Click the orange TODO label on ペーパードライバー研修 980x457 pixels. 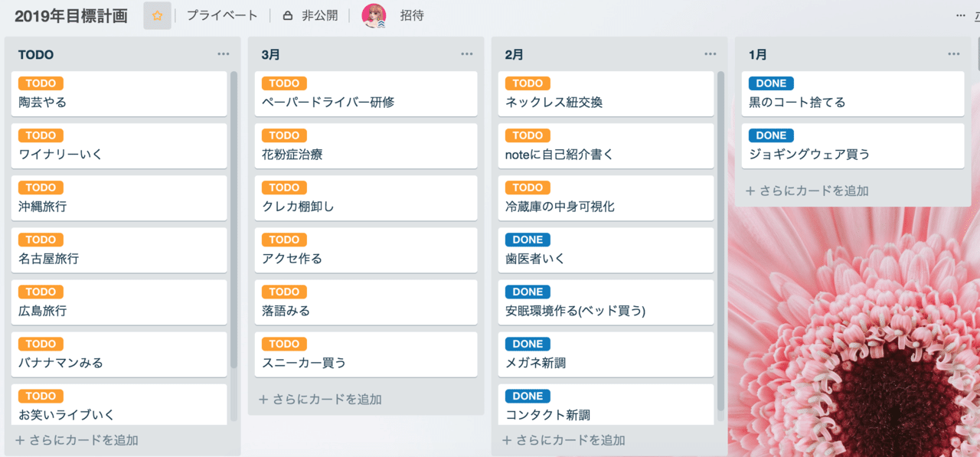pyautogui.click(x=283, y=83)
